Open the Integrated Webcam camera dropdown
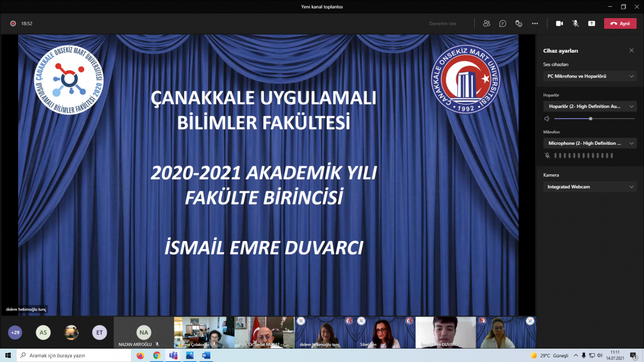Image resolution: width=644 pixels, height=362 pixels. [x=590, y=187]
